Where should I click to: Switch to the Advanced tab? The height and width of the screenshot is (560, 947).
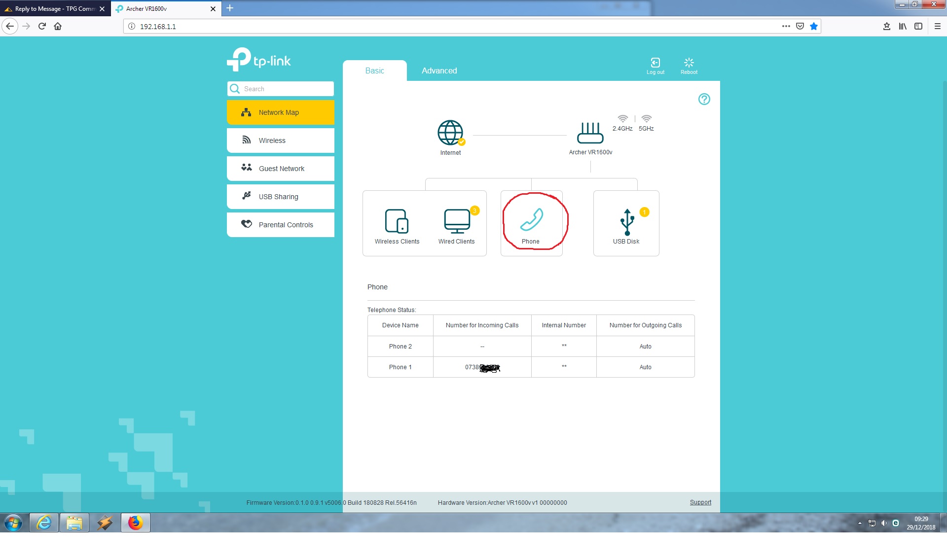coord(439,70)
